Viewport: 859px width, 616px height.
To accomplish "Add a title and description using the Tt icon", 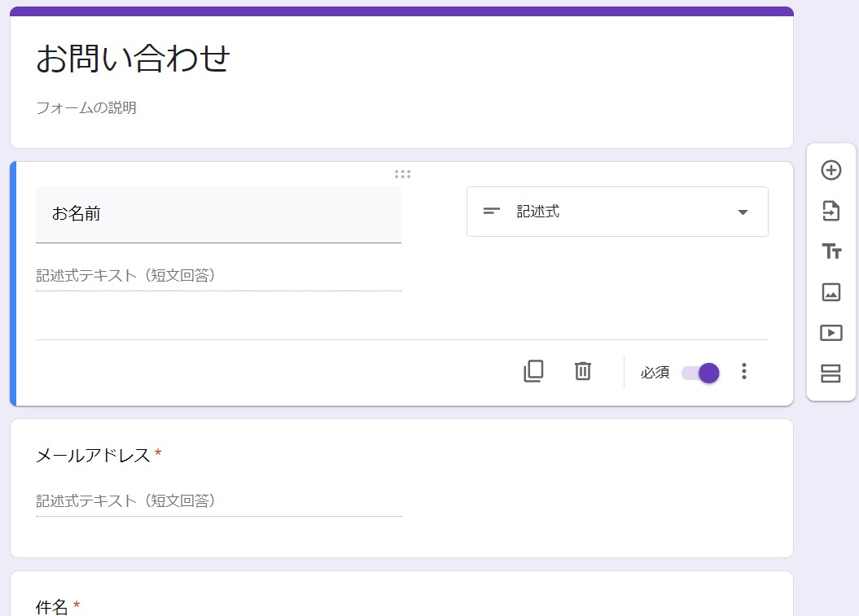I will coord(831,251).
